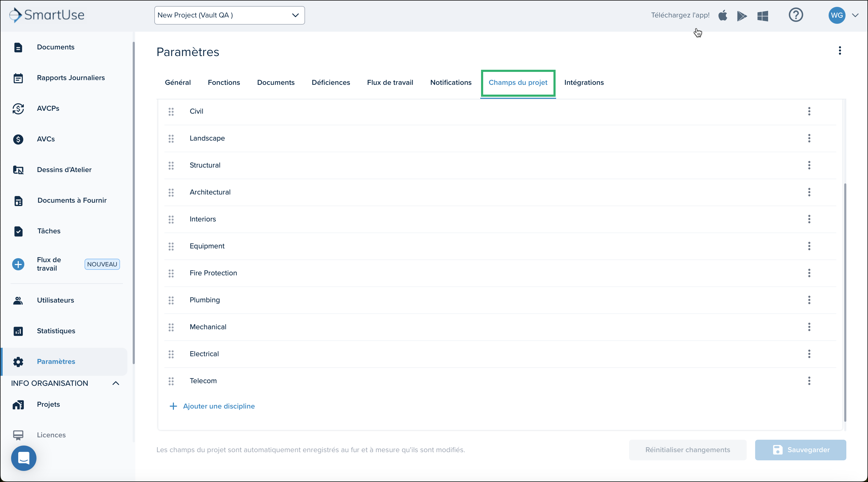Open three-dot options for Civil discipline
The width and height of the screenshot is (868, 482).
click(x=809, y=111)
